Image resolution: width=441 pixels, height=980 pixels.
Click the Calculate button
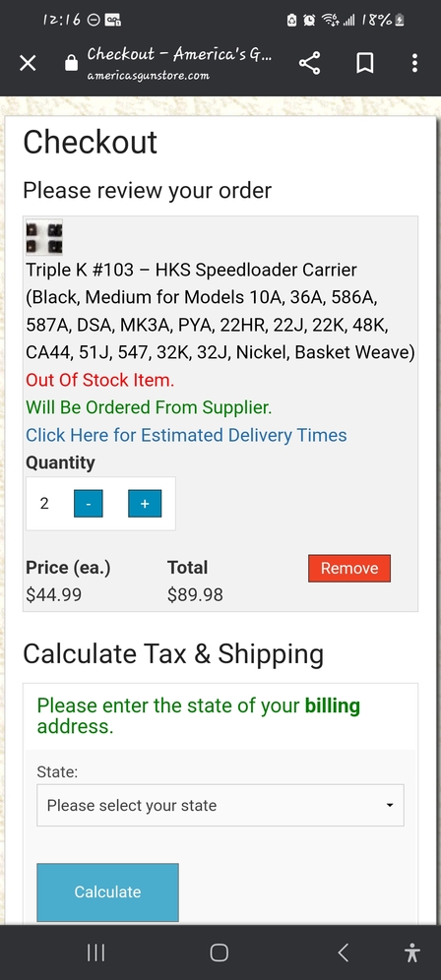click(107, 891)
